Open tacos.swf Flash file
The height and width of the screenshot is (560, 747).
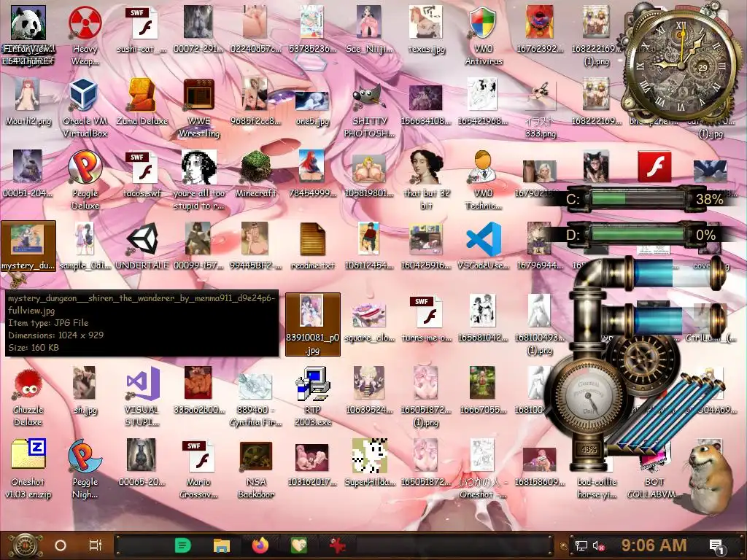tap(142, 175)
